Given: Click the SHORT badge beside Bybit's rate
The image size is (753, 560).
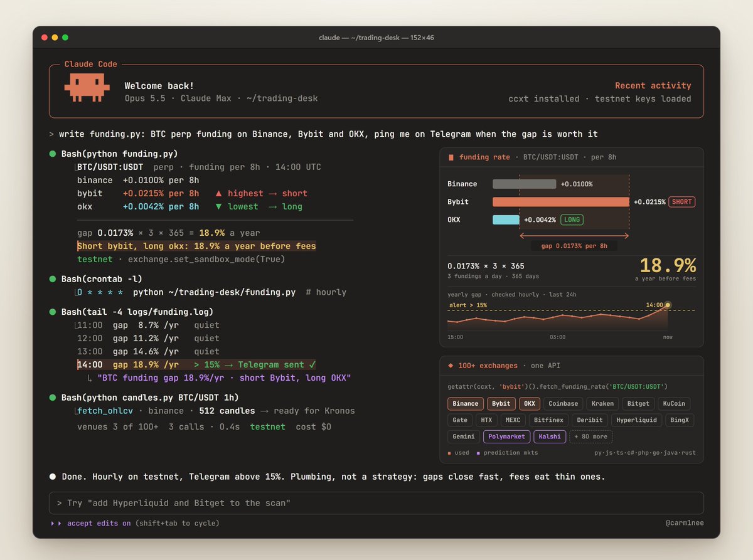Looking at the screenshot, I should point(682,202).
